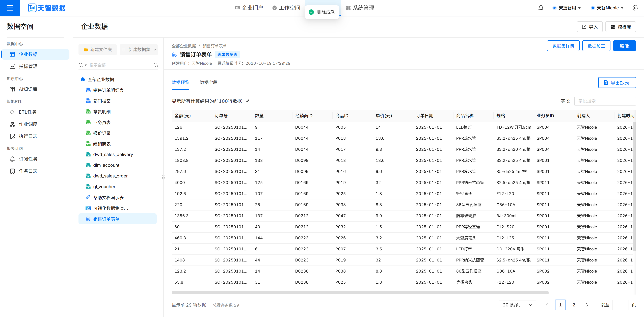
Task: Open the 模板库 button
Action: coord(621,27)
